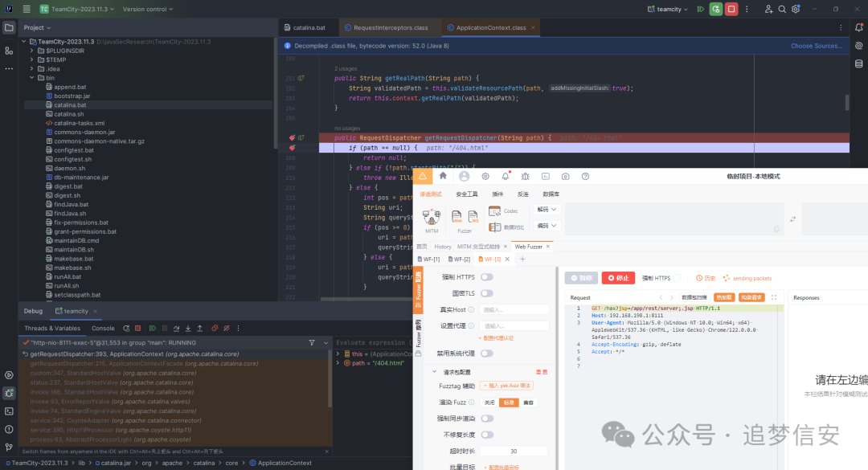Open the MITM tool in Yakit
The image size is (868, 470).
tap(431, 215)
